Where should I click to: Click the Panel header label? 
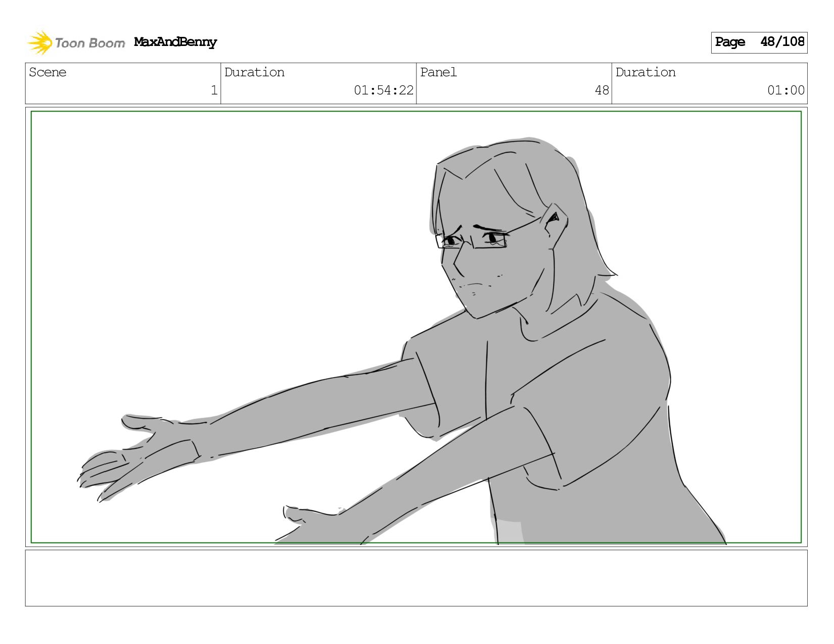tap(438, 72)
